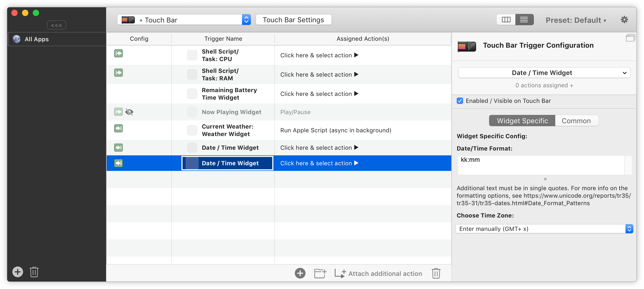Open Choose Time Zone dropdown
Viewport: 644px width, 289px height.
coord(544,229)
